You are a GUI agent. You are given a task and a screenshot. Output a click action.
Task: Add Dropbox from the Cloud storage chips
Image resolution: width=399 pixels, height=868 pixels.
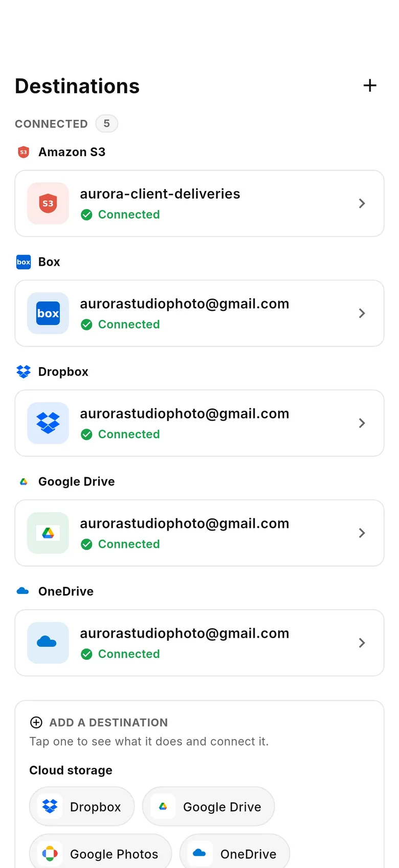[82, 807]
